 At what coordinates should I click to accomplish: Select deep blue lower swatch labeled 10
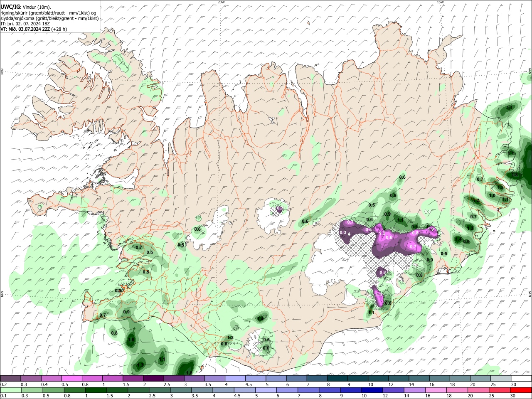tap(372, 390)
